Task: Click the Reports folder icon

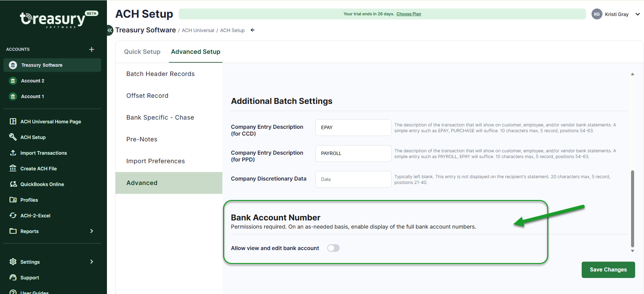Action: (x=13, y=231)
